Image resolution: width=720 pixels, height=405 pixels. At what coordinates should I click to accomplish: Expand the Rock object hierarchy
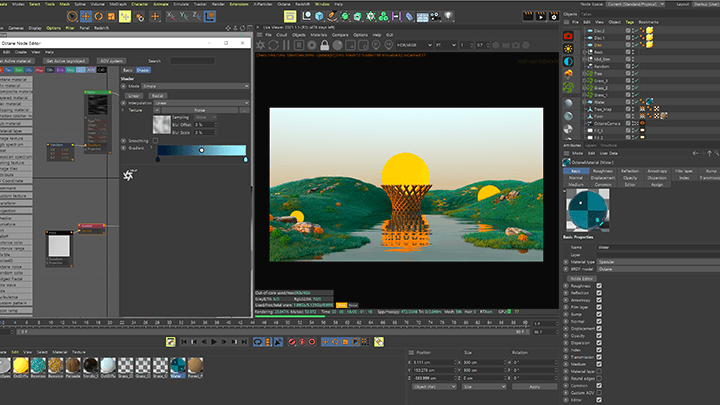tap(585, 52)
